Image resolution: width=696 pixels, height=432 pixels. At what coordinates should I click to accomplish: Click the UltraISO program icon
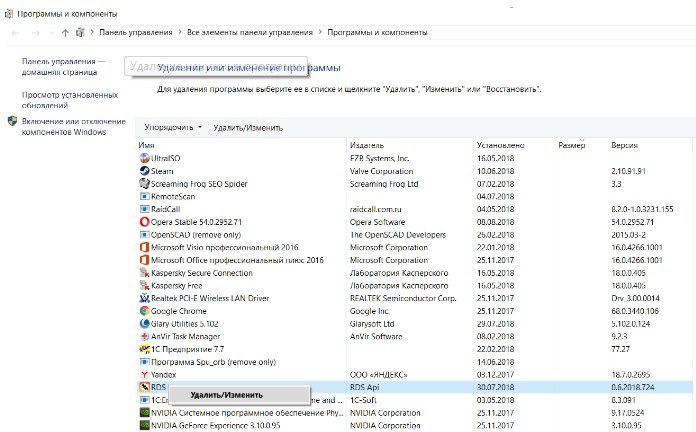click(x=144, y=158)
